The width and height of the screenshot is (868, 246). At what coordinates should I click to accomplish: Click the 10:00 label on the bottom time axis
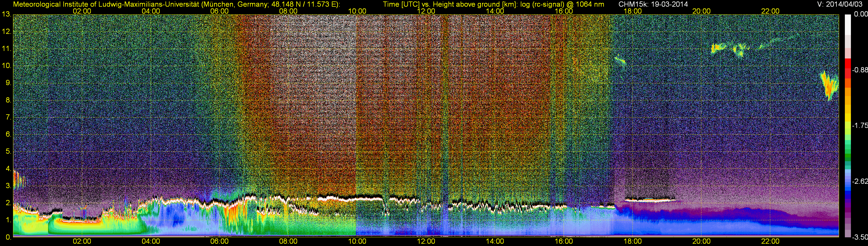coord(357,241)
